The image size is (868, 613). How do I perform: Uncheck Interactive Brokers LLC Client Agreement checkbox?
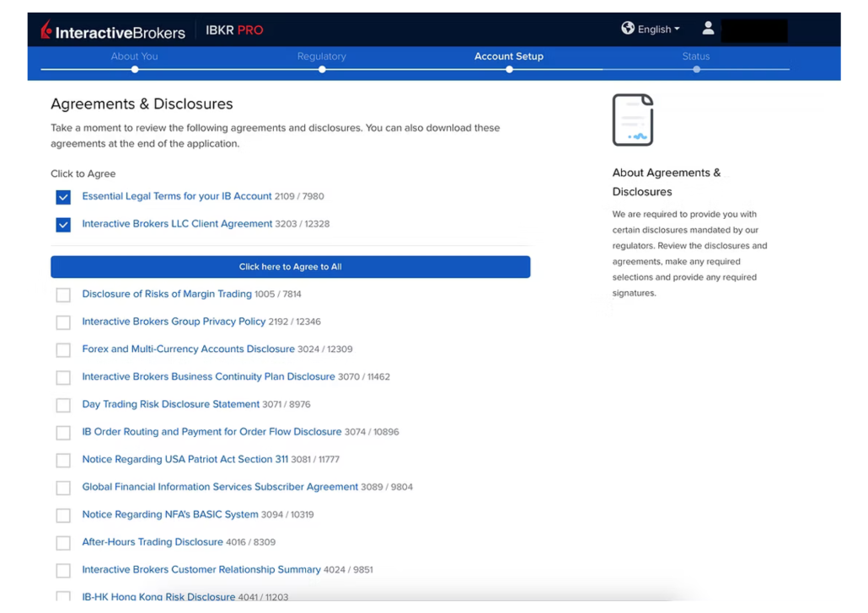click(63, 225)
